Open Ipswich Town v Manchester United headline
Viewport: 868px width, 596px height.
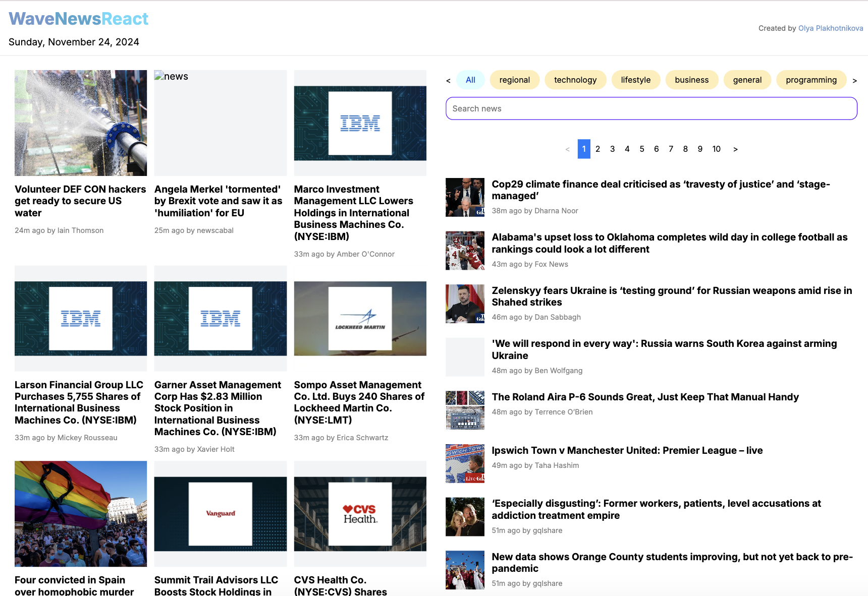627,450
